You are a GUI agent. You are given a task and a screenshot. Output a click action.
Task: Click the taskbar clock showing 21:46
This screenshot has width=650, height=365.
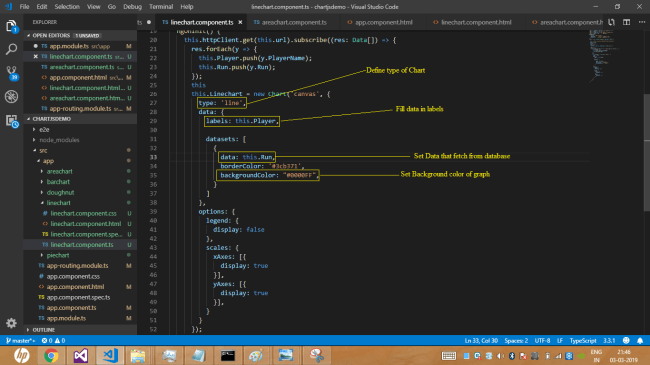coord(623,356)
